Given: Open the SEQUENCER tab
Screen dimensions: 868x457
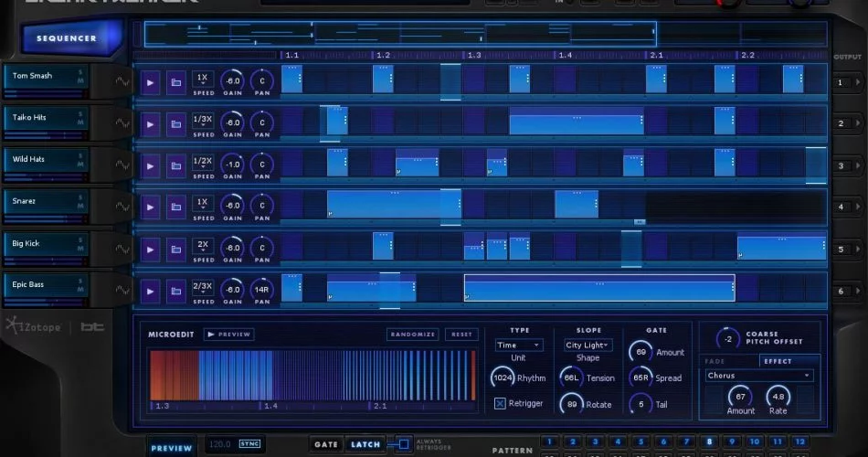Looking at the screenshot, I should point(69,38).
